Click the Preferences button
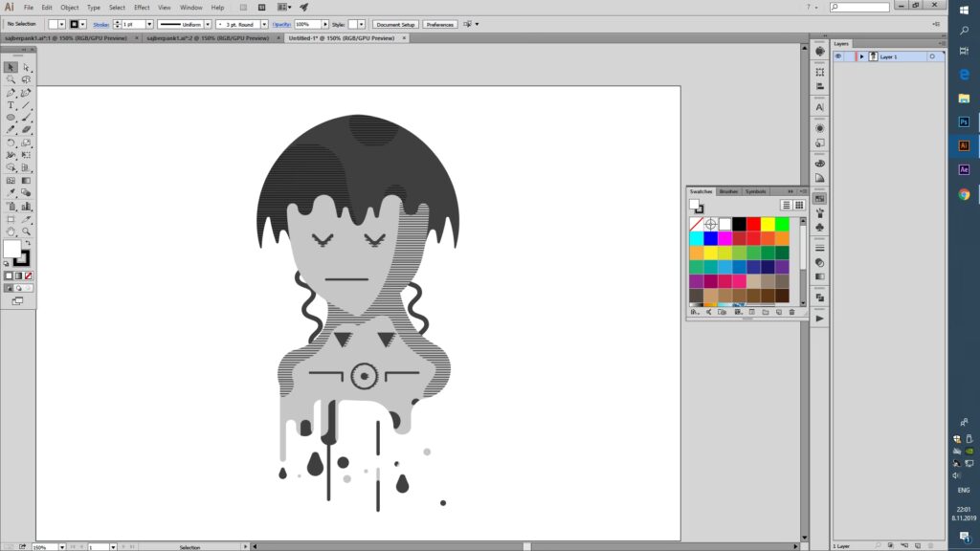Image resolution: width=980 pixels, height=551 pixels. point(440,24)
